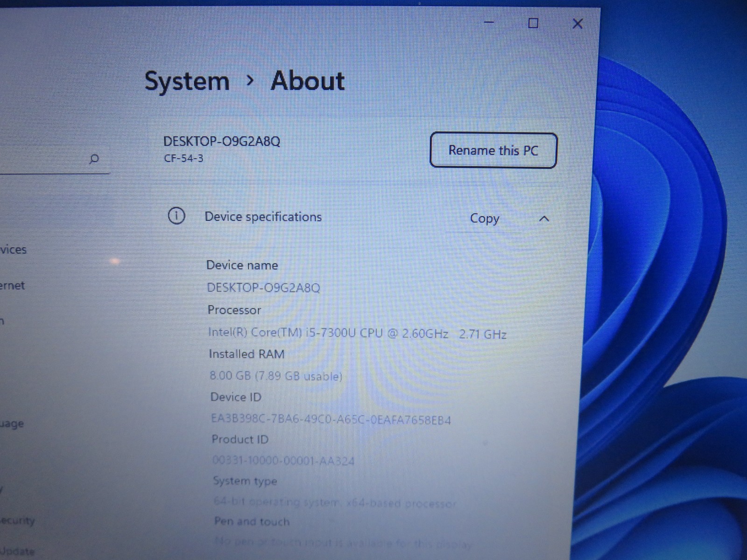
Task: Click the Pen and touch label
Action: tap(252, 521)
